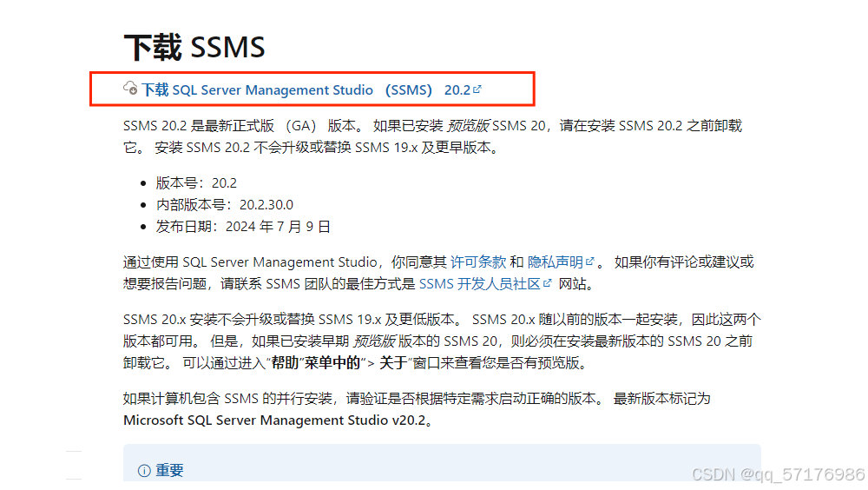Select the text 版本号：20.2
868x490 pixels.
coord(196,183)
